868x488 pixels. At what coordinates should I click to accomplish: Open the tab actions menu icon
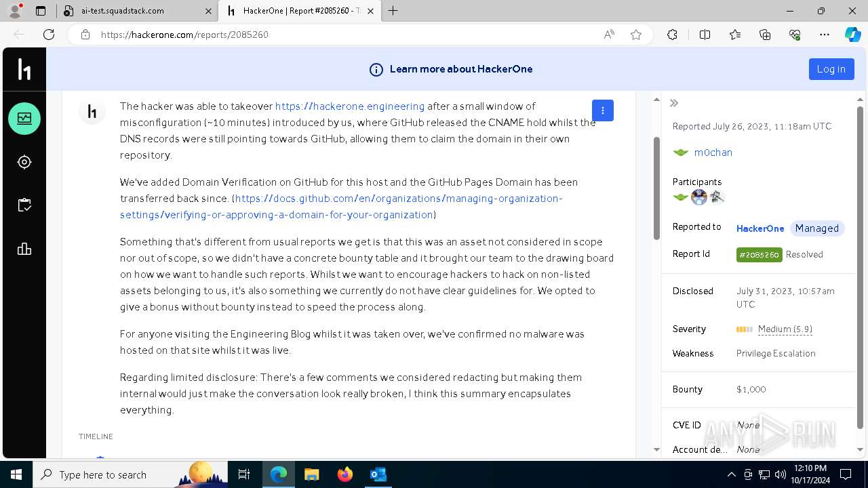[41, 11]
